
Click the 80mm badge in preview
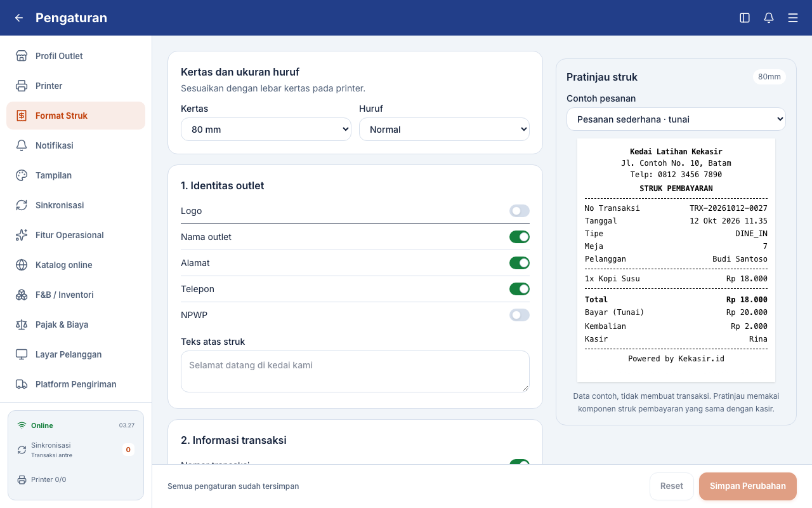tap(769, 77)
